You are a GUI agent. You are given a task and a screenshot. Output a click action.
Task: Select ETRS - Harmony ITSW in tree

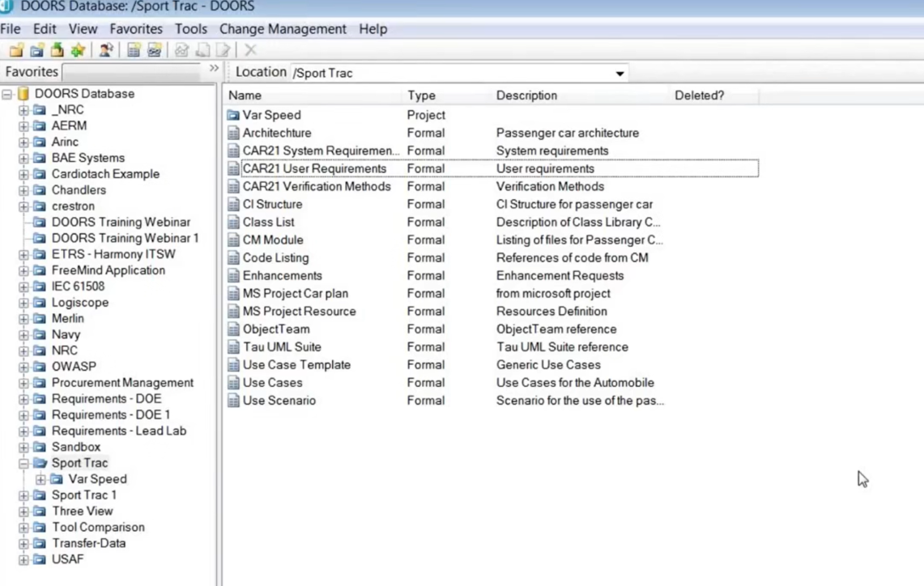pos(113,254)
